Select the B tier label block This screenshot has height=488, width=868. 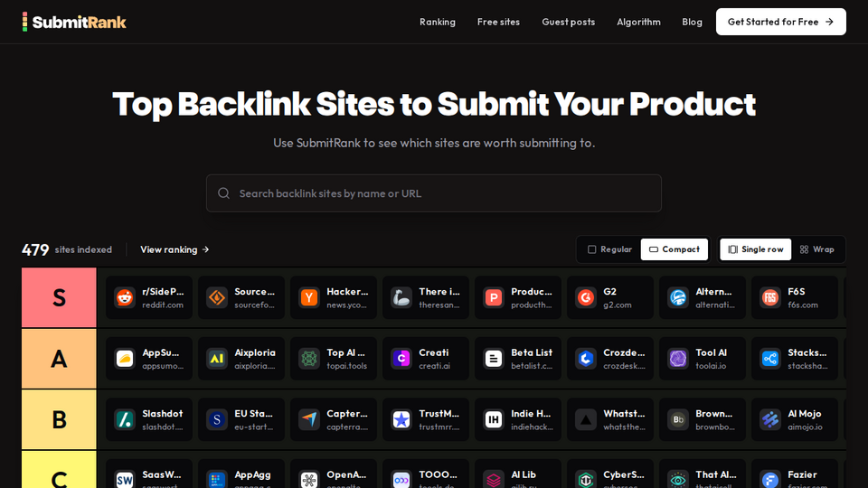(59, 419)
